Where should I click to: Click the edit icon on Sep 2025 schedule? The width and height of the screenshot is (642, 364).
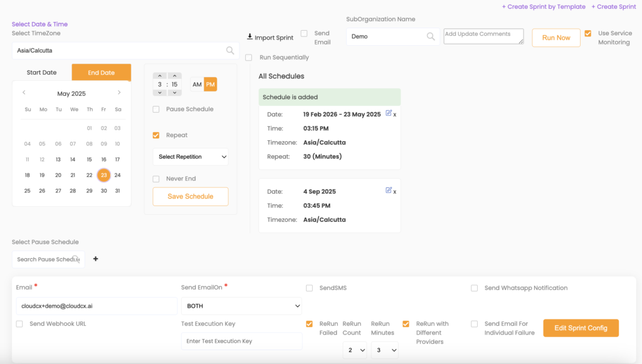388,190
